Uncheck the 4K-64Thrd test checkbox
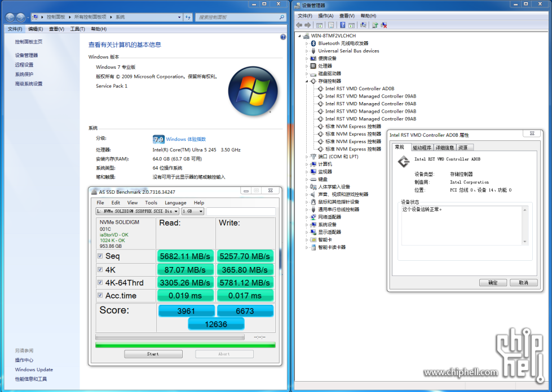This screenshot has height=392, width=552. coord(100,282)
